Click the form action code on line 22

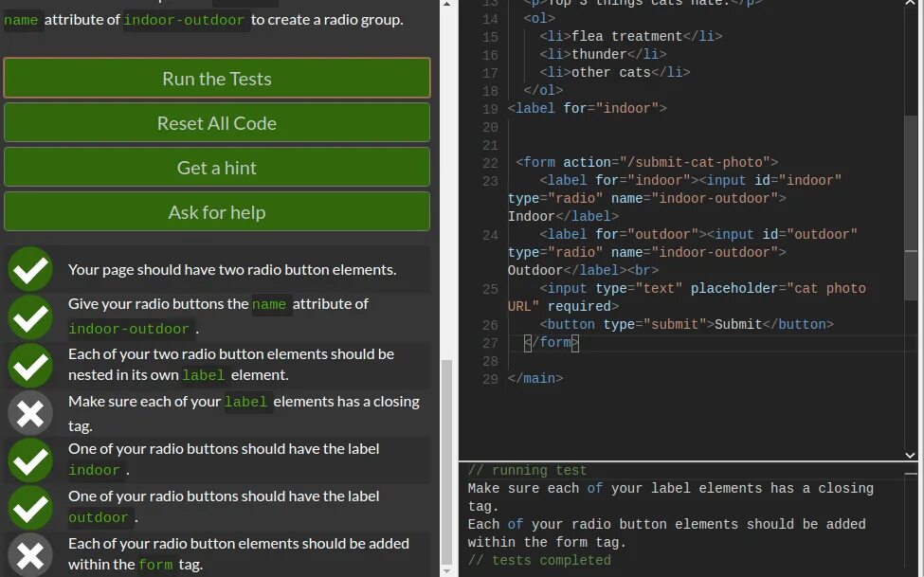click(x=647, y=162)
